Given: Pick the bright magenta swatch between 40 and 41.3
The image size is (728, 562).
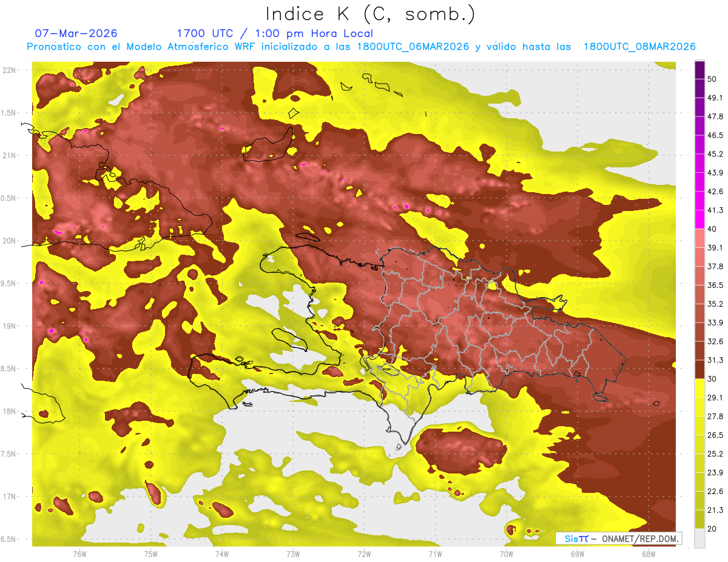Looking at the screenshot, I should coord(699,219).
